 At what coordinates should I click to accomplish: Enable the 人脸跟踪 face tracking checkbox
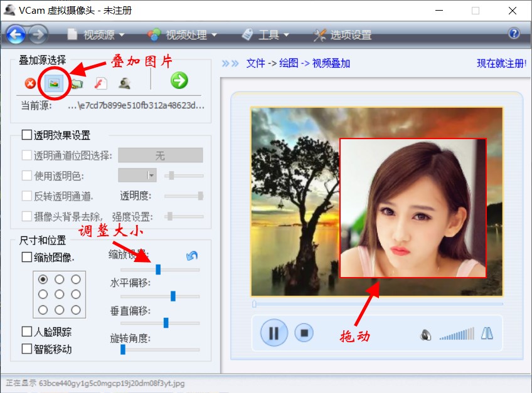click(26, 331)
